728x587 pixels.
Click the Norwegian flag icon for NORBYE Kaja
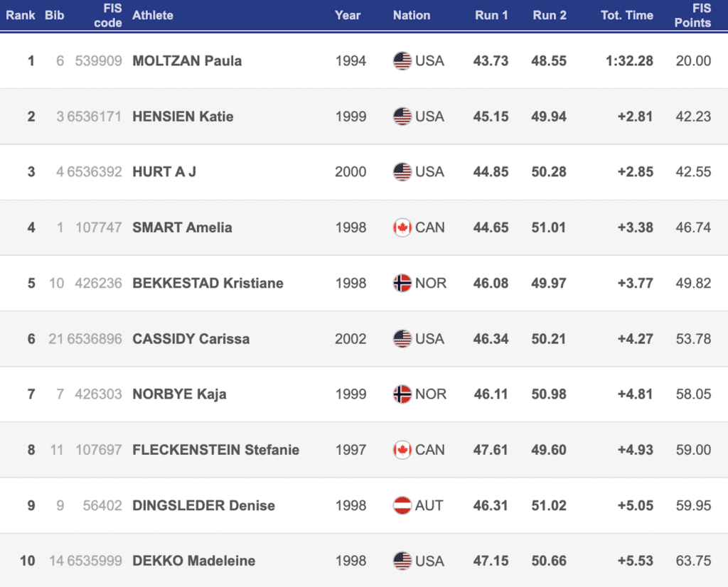coord(402,394)
